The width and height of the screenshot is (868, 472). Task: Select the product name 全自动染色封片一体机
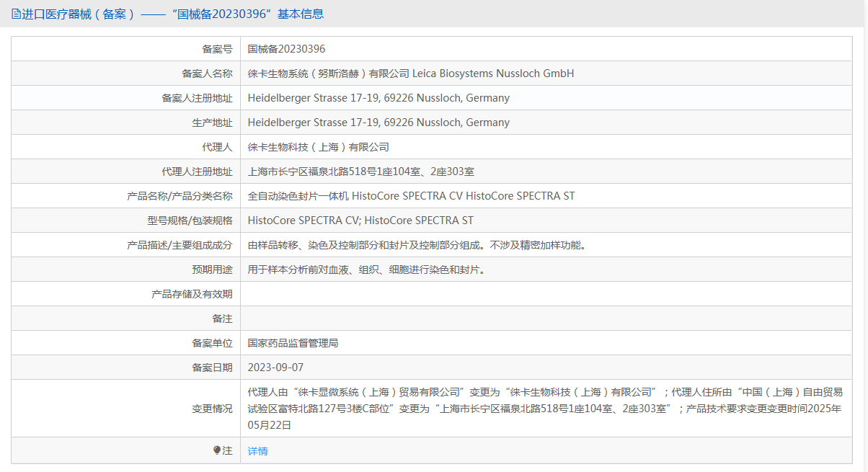coord(298,196)
